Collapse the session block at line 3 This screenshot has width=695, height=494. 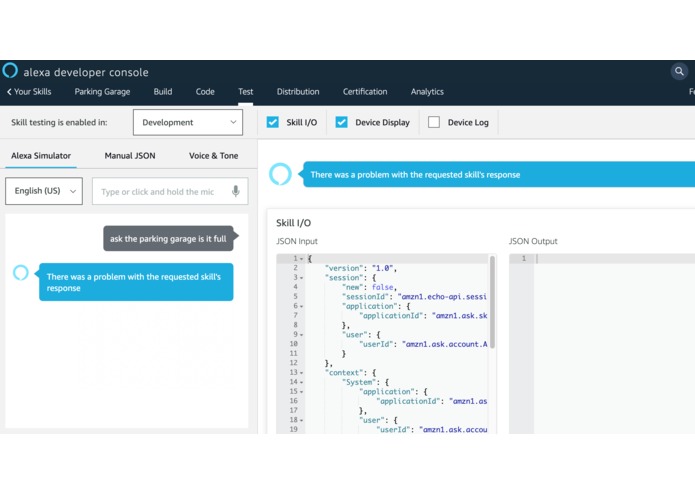301,278
